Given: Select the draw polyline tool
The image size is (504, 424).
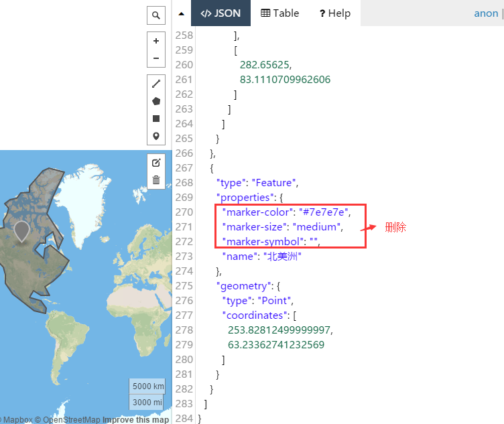Looking at the screenshot, I should click(156, 84).
